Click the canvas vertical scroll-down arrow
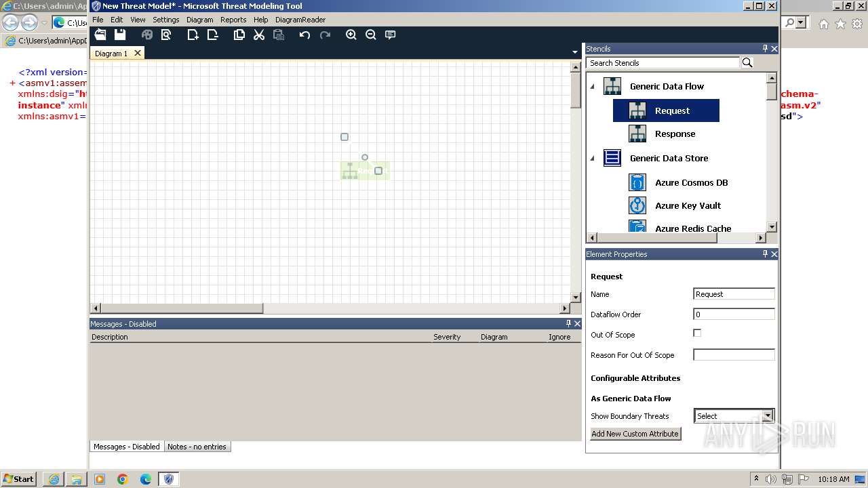Viewport: 868px width, 488px height. pos(576,297)
